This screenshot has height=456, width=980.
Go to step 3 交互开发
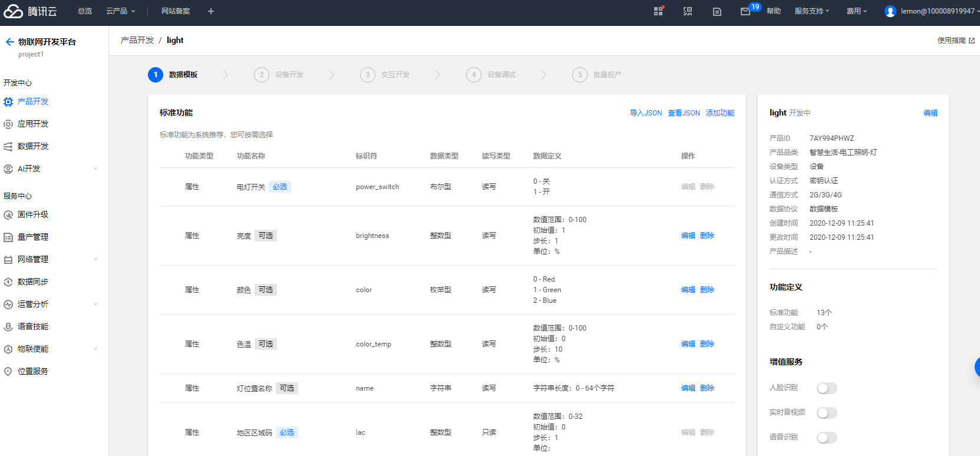pos(385,75)
